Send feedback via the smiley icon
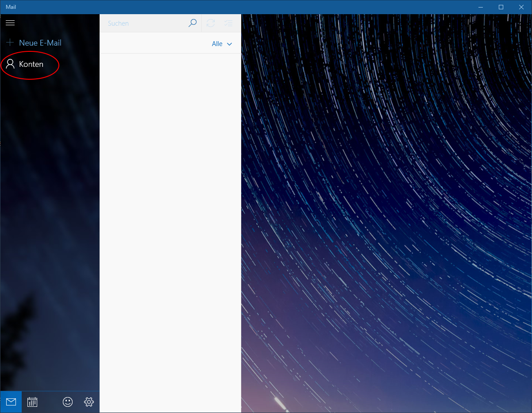This screenshot has height=413, width=532. [68, 402]
